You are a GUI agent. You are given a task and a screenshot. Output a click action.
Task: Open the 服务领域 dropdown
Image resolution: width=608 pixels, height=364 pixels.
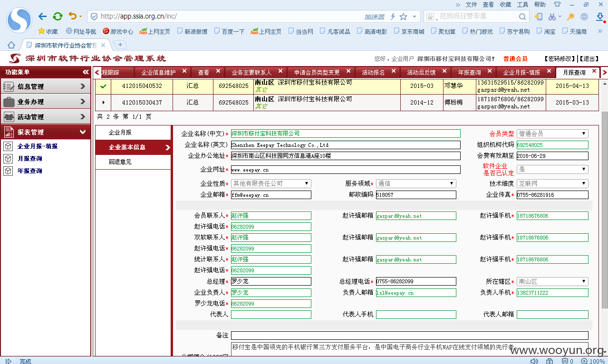[416, 183]
